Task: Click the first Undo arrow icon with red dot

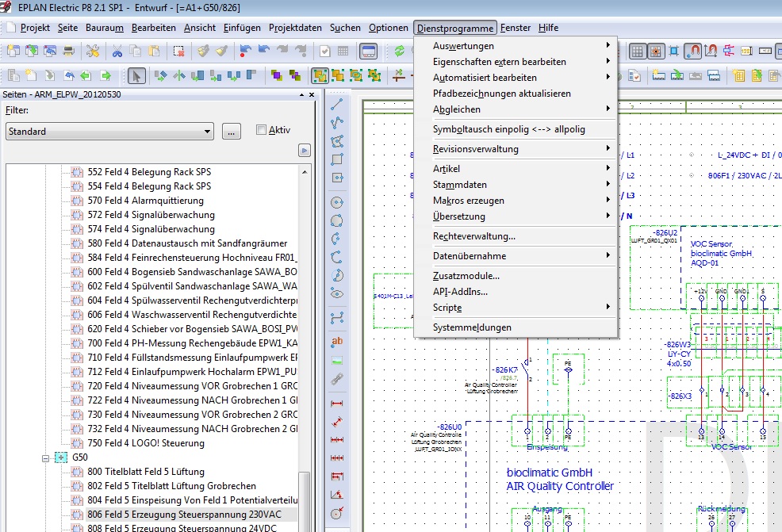Action: [245, 51]
